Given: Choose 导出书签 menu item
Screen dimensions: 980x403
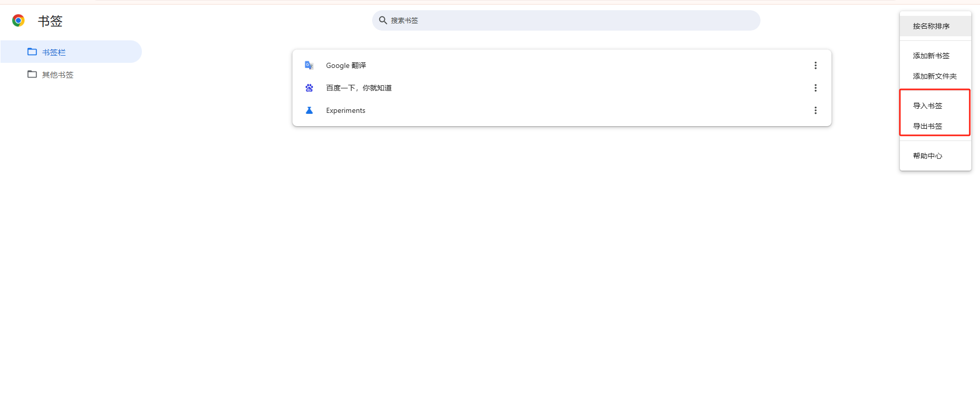Looking at the screenshot, I should [x=935, y=126].
